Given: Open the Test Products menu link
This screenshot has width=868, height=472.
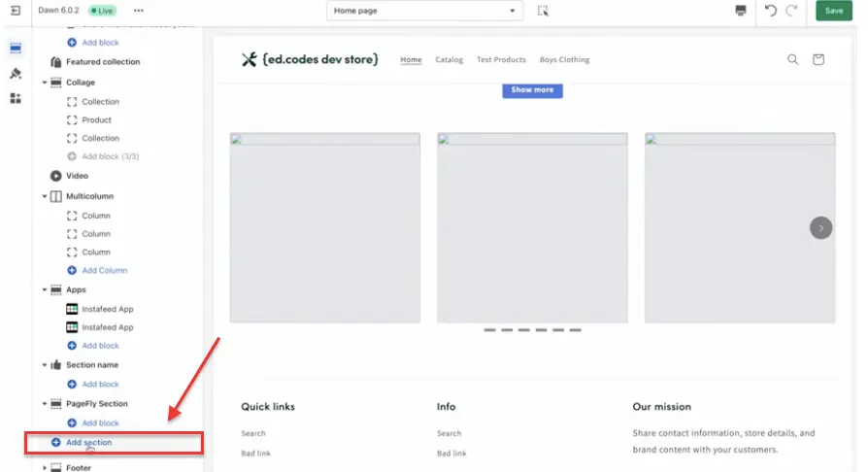Looking at the screenshot, I should tap(501, 59).
